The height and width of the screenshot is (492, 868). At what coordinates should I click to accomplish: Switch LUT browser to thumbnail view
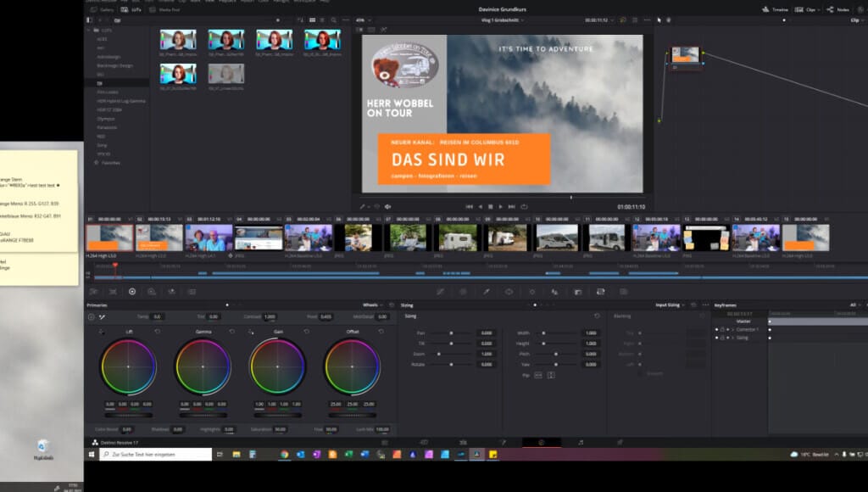[312, 20]
